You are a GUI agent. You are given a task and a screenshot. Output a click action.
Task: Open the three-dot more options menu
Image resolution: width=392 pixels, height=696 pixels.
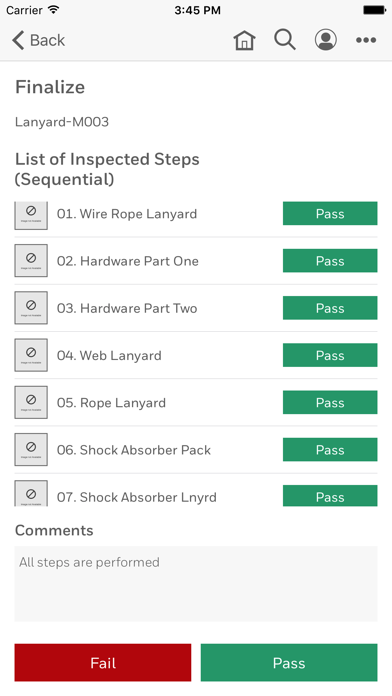coord(366,40)
